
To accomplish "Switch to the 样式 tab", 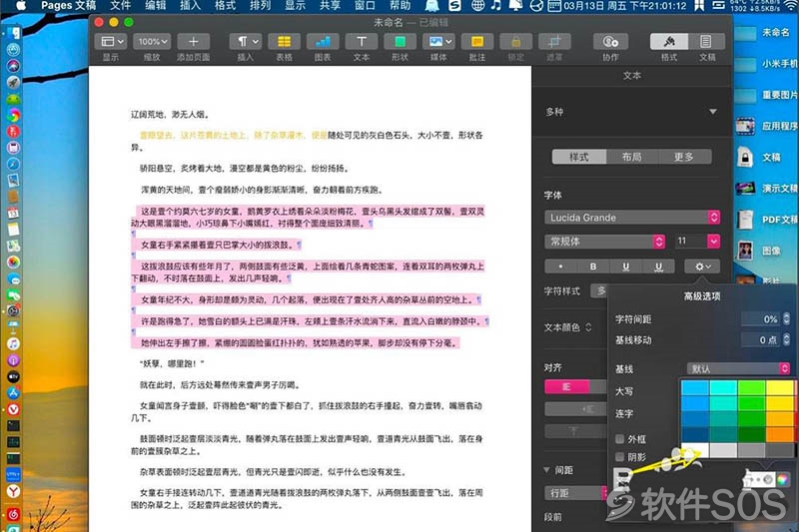I will (579, 157).
